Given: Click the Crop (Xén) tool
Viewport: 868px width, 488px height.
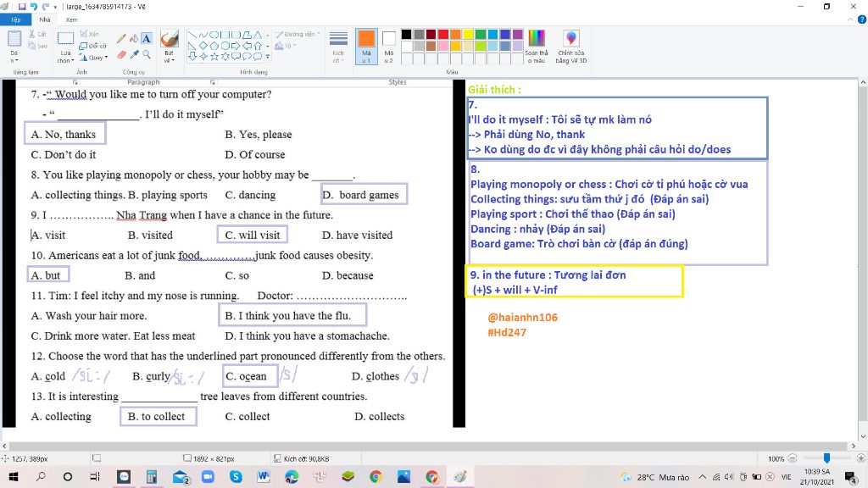Looking at the screenshot, I should (x=89, y=34).
